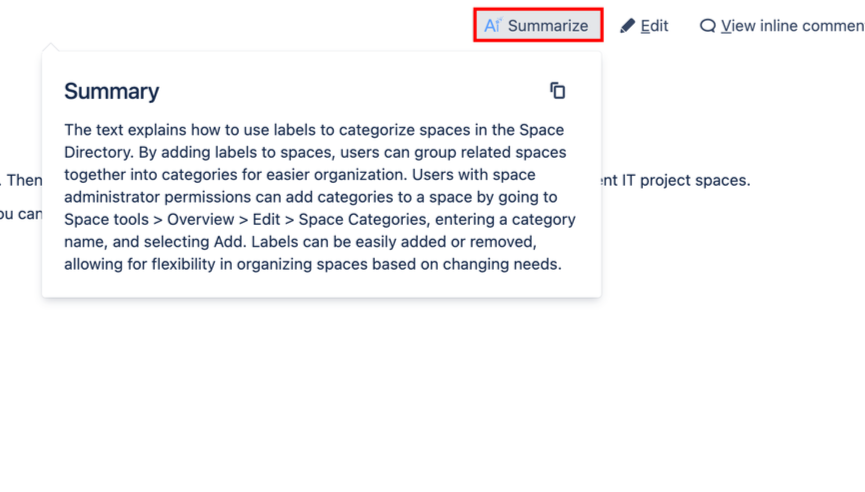The width and height of the screenshot is (865, 492).
Task: Select the View inline comments link
Action: 792,26
